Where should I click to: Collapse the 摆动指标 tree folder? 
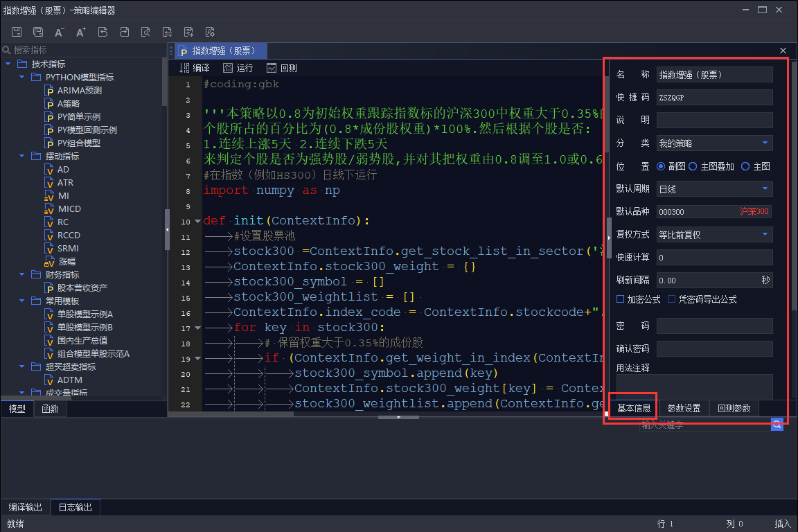tap(22, 157)
